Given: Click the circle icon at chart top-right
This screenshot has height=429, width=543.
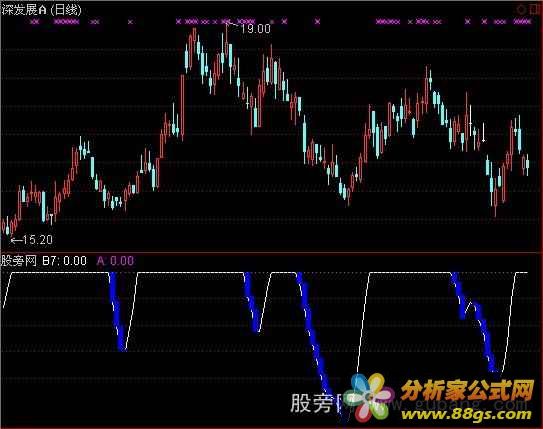Looking at the screenshot, I should 522,10.
